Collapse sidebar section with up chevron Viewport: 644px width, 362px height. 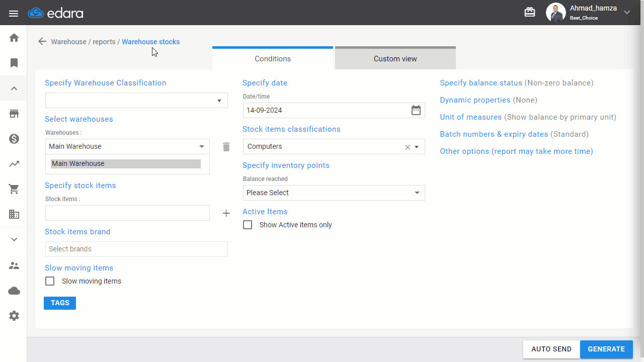tap(14, 88)
